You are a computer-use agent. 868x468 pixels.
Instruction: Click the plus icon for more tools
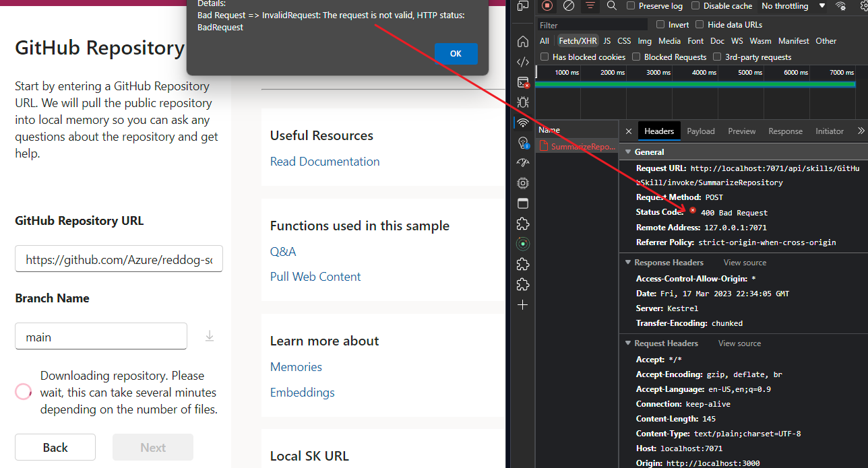pyautogui.click(x=523, y=305)
